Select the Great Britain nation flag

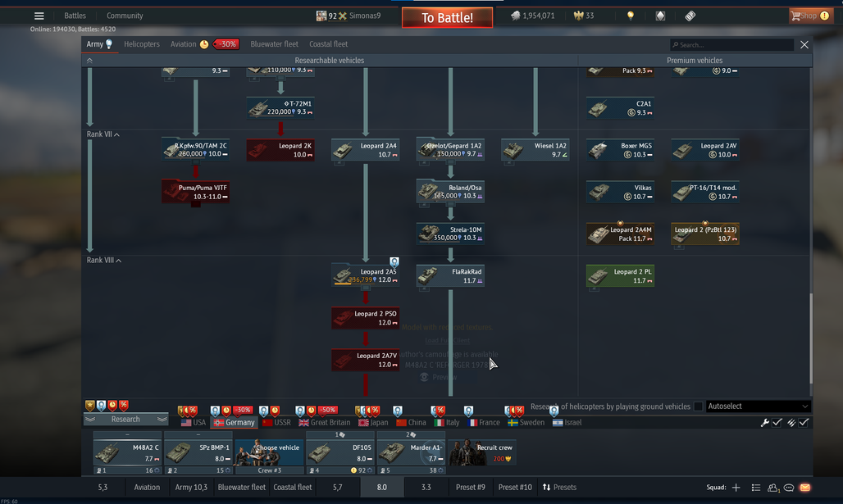click(303, 422)
